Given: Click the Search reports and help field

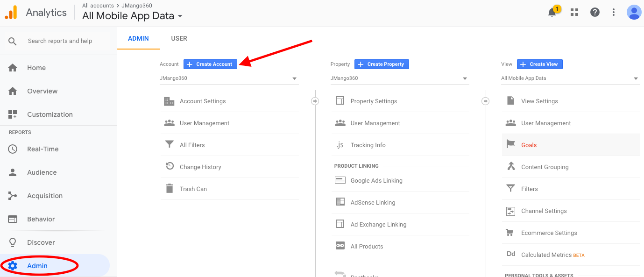Looking at the screenshot, I should (60, 41).
